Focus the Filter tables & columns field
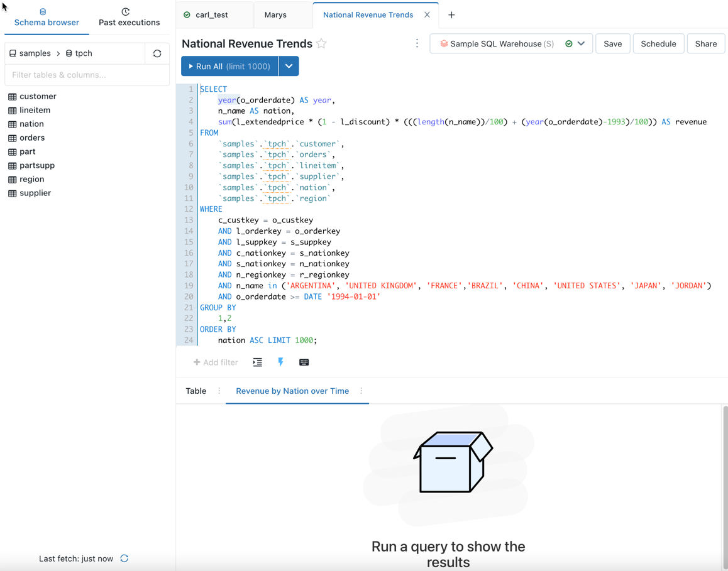Screen dimensions: 728x571 tap(87, 75)
